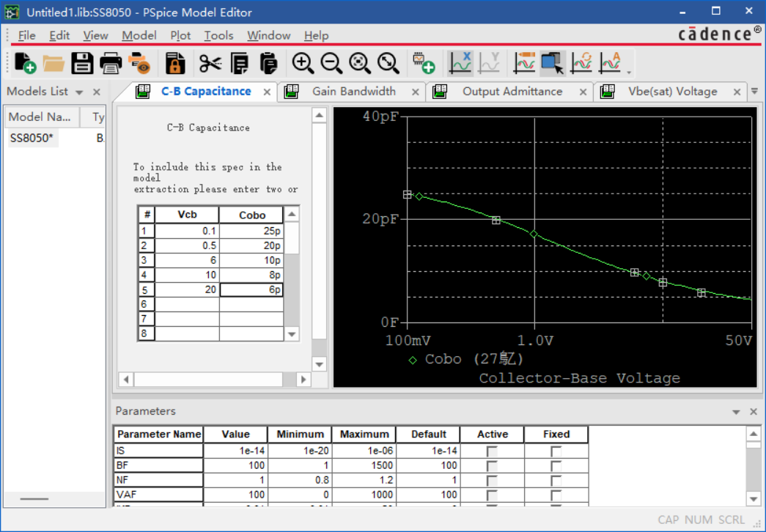Open the Plot menu
Image resolution: width=766 pixels, height=532 pixels.
click(180, 36)
